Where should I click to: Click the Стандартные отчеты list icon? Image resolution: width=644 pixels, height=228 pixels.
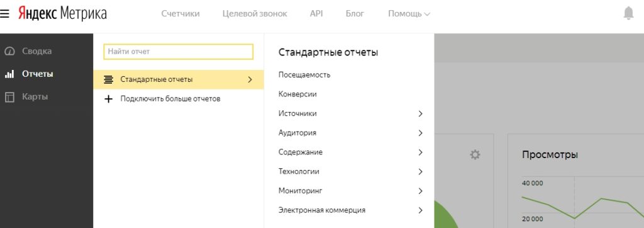[108, 79]
